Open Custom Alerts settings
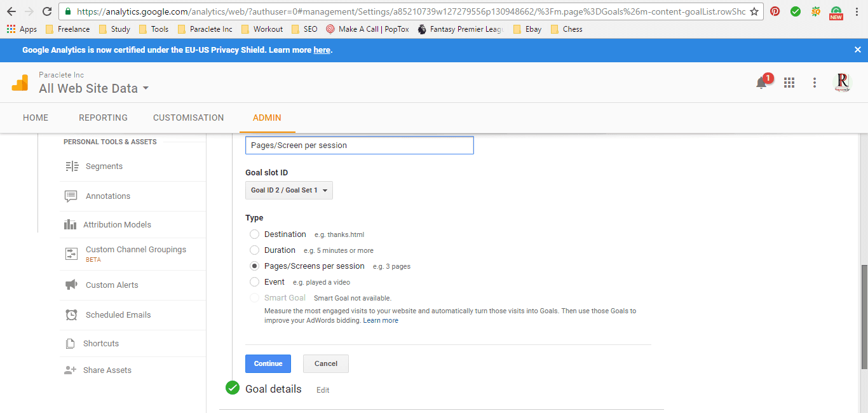This screenshot has height=413, width=868. click(112, 285)
